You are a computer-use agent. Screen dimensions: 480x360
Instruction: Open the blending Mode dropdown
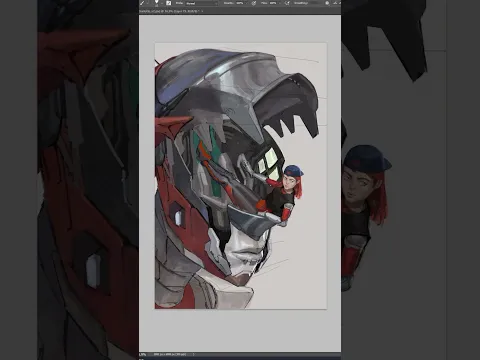(x=201, y=3)
